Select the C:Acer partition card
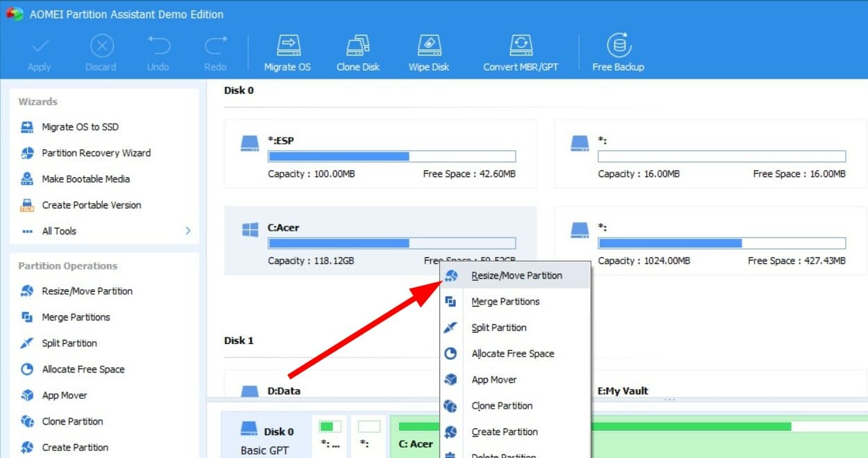The image size is (868, 458). (x=380, y=240)
